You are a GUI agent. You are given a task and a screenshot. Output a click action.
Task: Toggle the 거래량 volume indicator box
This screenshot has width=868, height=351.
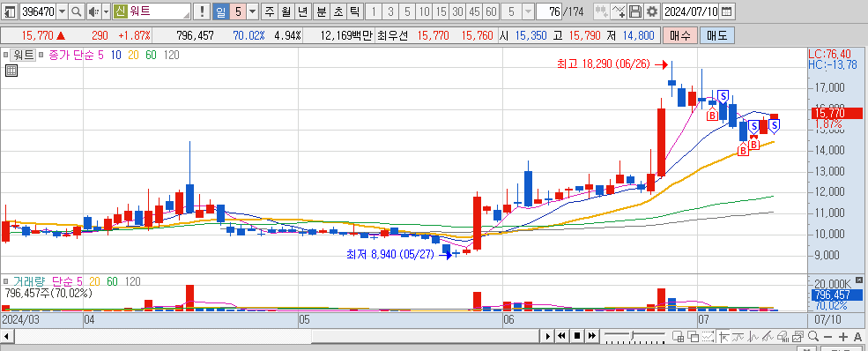[6, 281]
